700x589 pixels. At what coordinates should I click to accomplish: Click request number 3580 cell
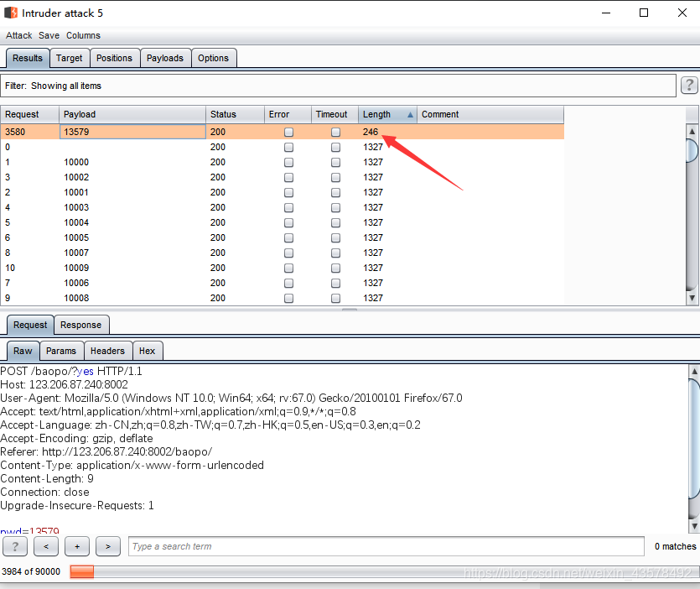pos(29,132)
